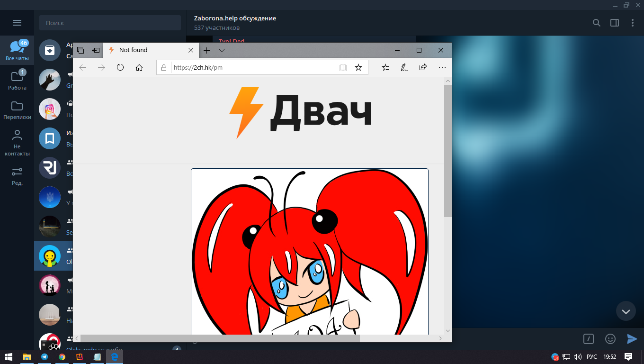This screenshot has width=644, height=364.
Task: Close the 'Not found' tab
Action: 191,50
